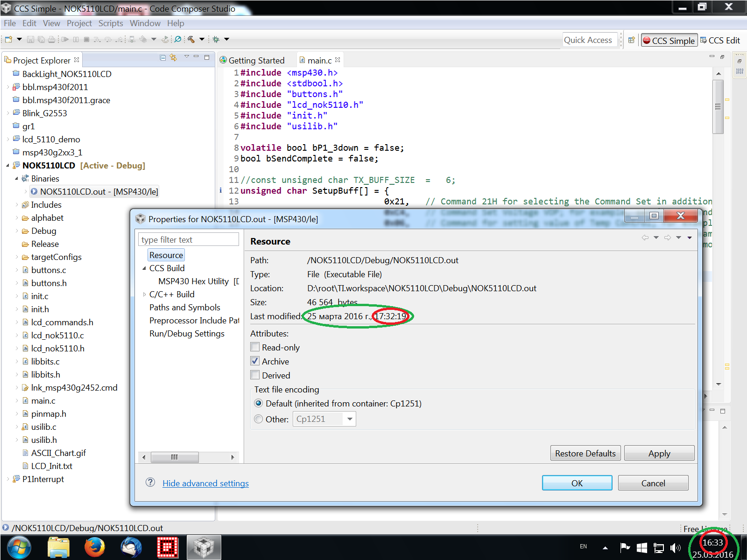Image resolution: width=747 pixels, height=560 pixels.
Task: Toggle Link with Editor in Project Explorer
Action: click(x=174, y=58)
